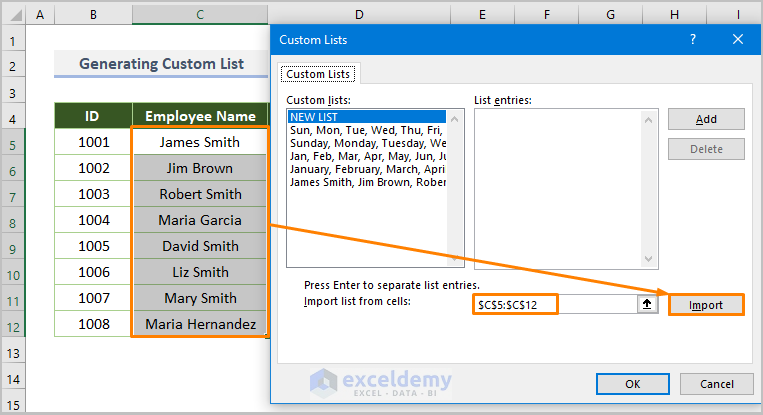This screenshot has width=763, height=415.
Task: Click the Import button
Action: click(706, 305)
